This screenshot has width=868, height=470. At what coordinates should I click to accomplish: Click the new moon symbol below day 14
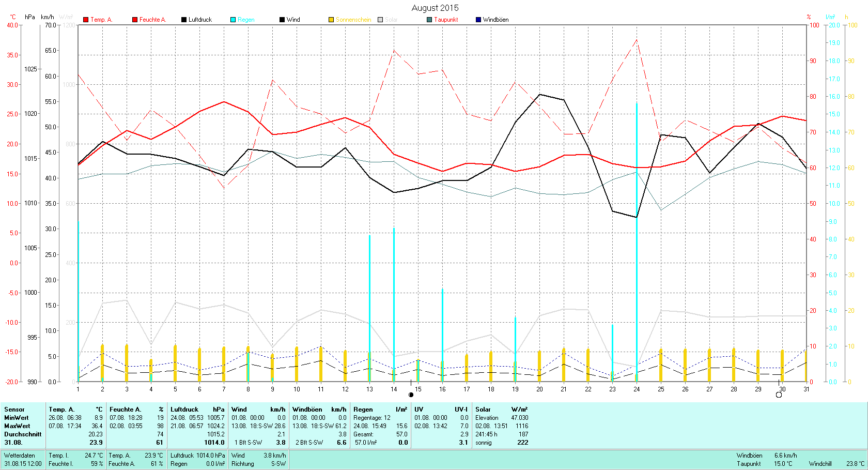click(411, 395)
